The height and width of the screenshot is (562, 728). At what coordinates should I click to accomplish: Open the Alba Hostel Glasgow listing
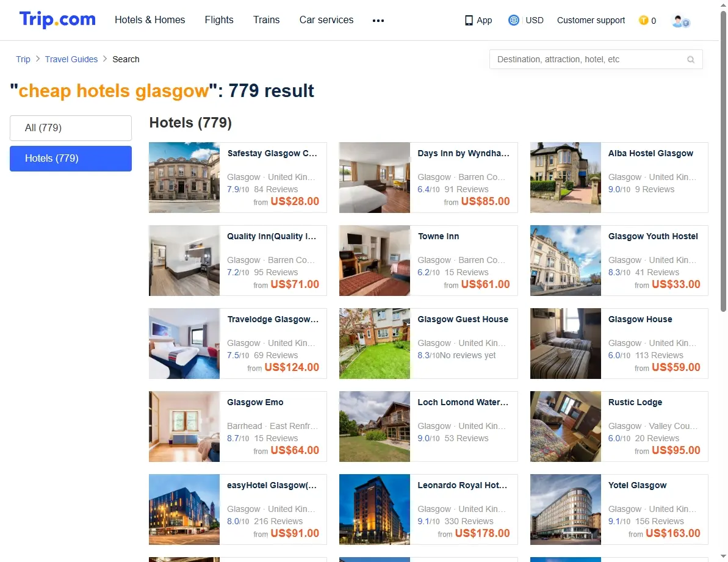point(651,153)
